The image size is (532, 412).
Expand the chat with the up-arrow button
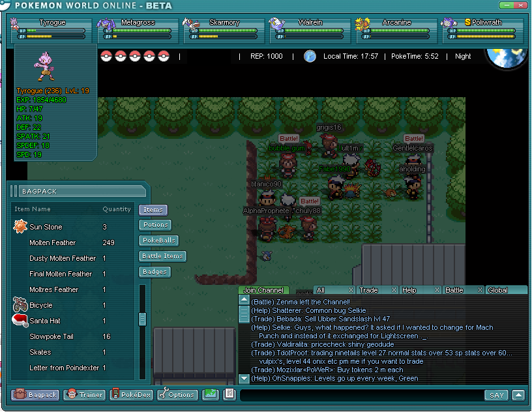[518, 395]
